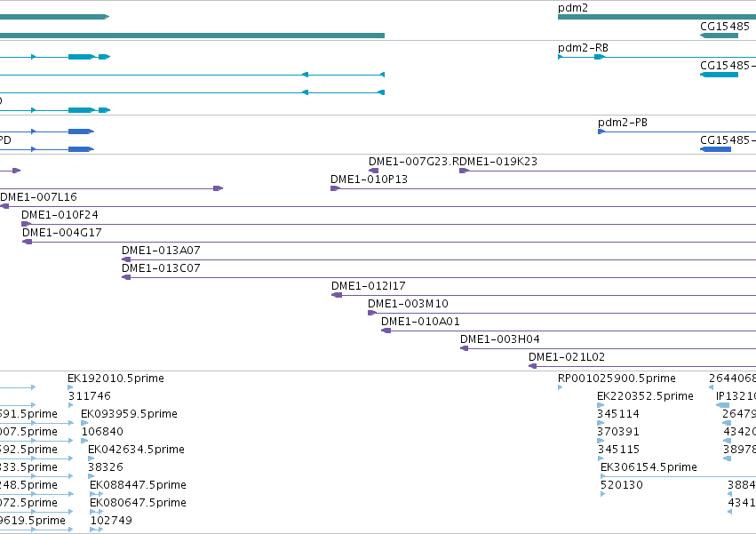Image resolution: width=756 pixels, height=534 pixels.
Task: Select the 345115 EST label
Action: (x=618, y=450)
